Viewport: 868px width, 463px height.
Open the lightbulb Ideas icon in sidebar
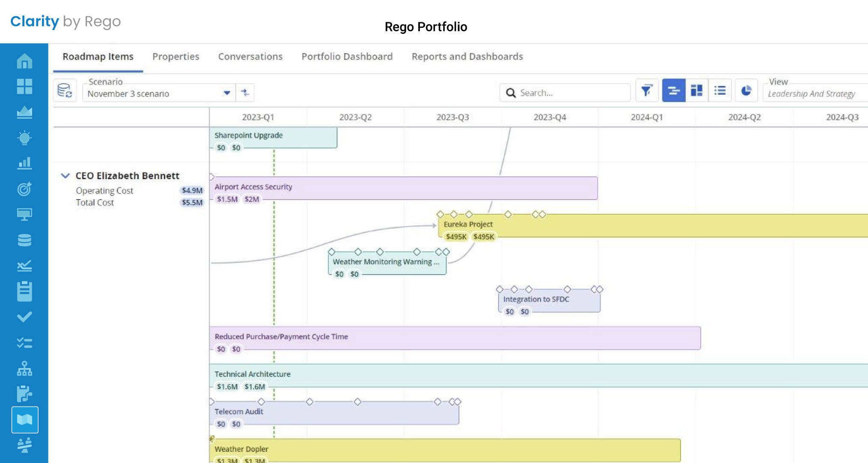(x=24, y=137)
